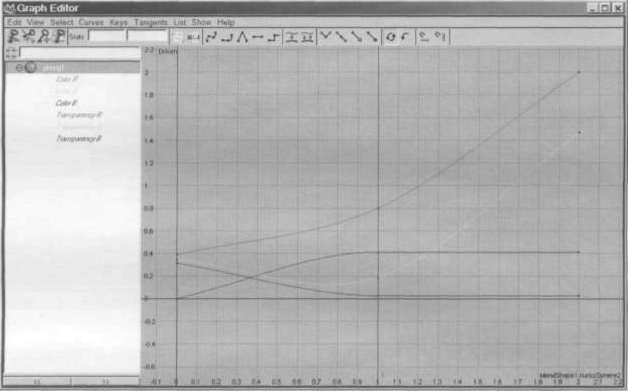Click the first Stats value input field
This screenshot has height=391, width=628.
tap(106, 36)
